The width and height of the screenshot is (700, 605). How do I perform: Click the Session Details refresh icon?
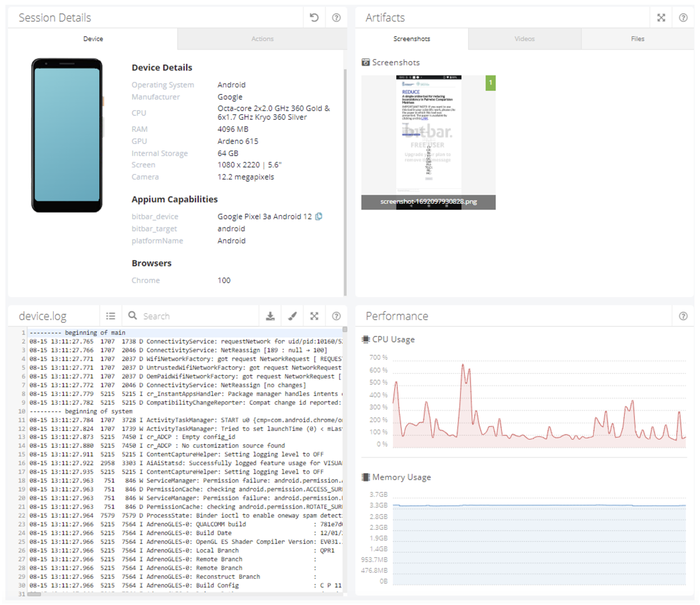[314, 18]
